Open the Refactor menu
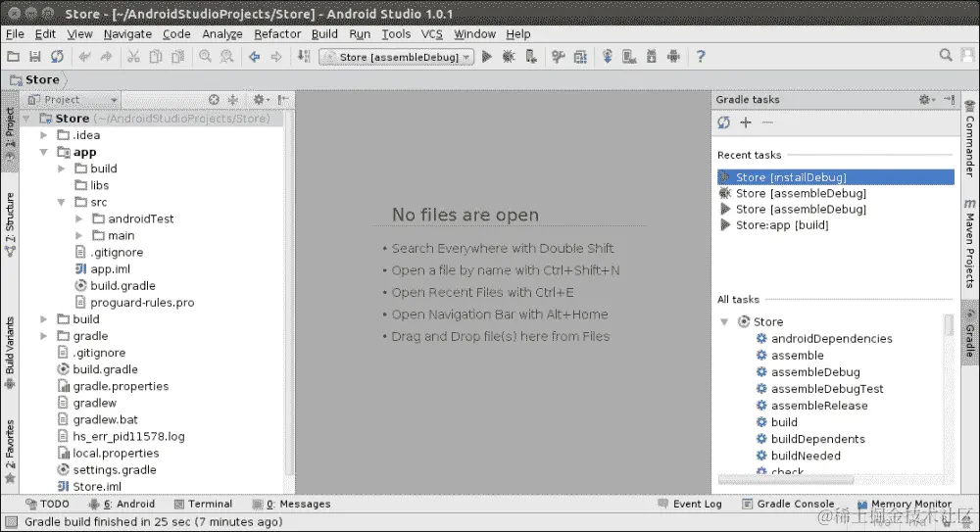The image size is (980, 532). click(x=277, y=33)
